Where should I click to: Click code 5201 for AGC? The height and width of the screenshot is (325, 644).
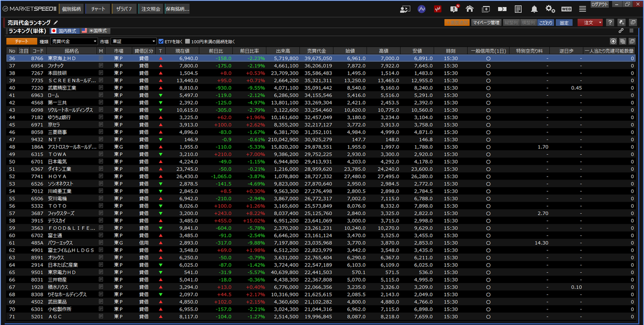(37, 316)
